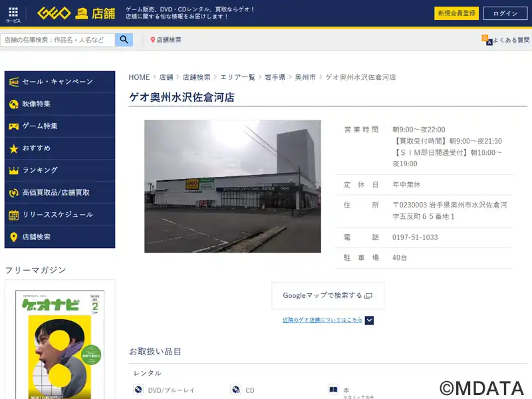Open リリーススケジュール menu item
Viewport: 532px width, 399px height.
click(60, 215)
